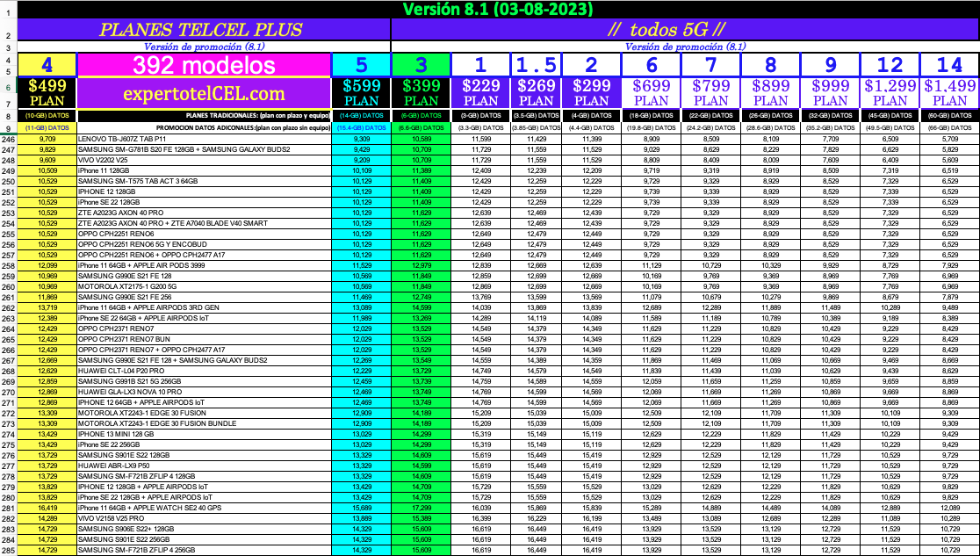Click the LENOVO TB-J607Z TAB P11 cell
Screen dimensions: 980x556
[x=204, y=139]
